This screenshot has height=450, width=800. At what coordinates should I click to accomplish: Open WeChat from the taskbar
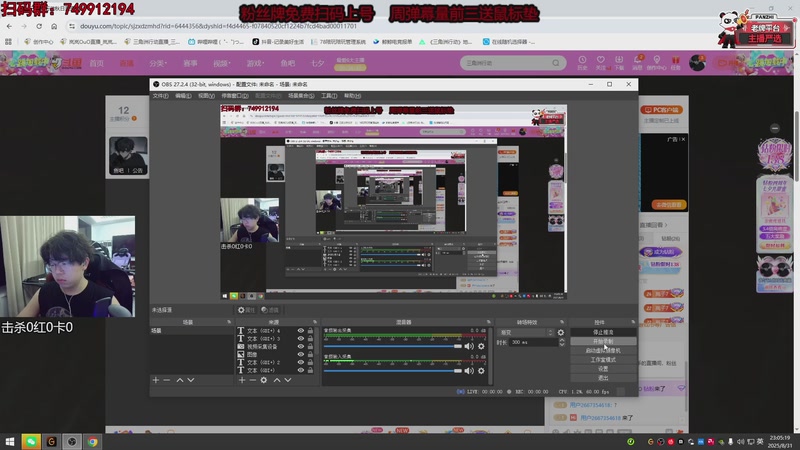pyautogui.click(x=31, y=442)
